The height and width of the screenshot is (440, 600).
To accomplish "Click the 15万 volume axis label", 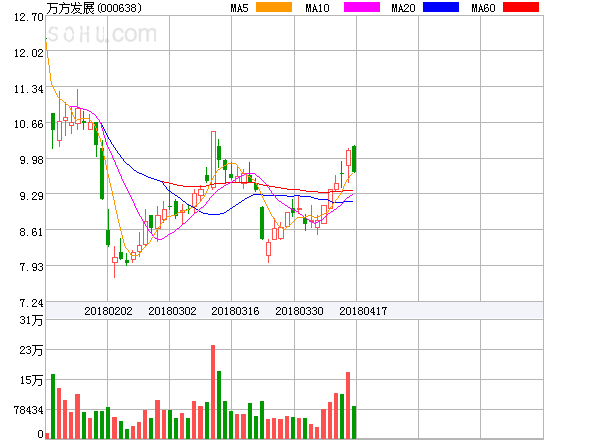I will click(x=31, y=380).
